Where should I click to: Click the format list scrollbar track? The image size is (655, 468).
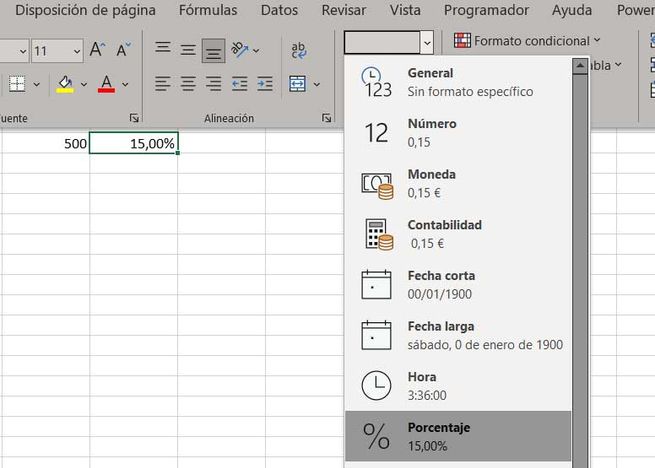coord(580,272)
